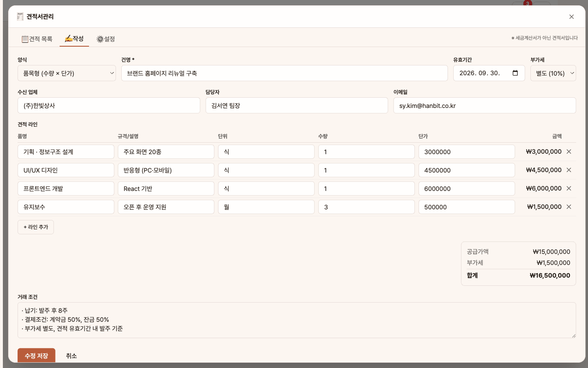Click the ₩6,000,000 line amount
This screenshot has width=588, height=368.
click(543, 188)
